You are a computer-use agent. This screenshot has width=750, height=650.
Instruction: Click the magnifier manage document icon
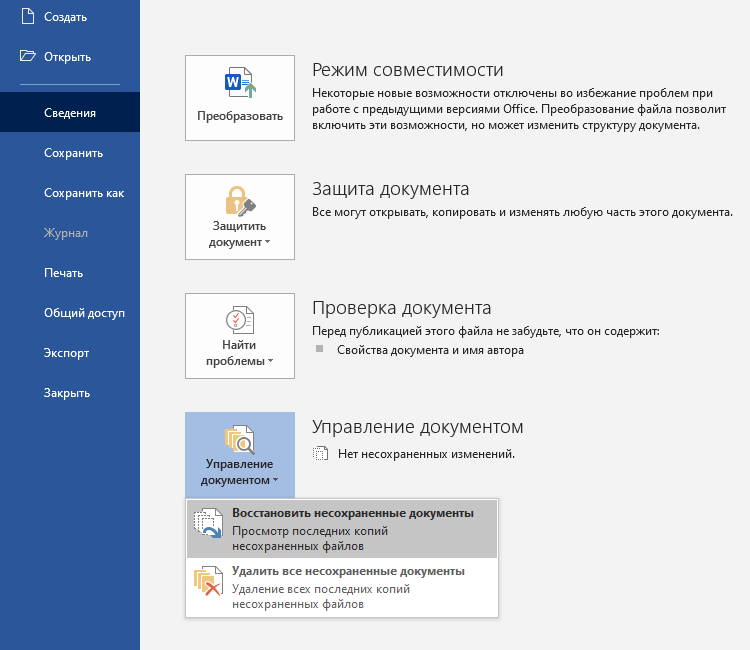240,438
